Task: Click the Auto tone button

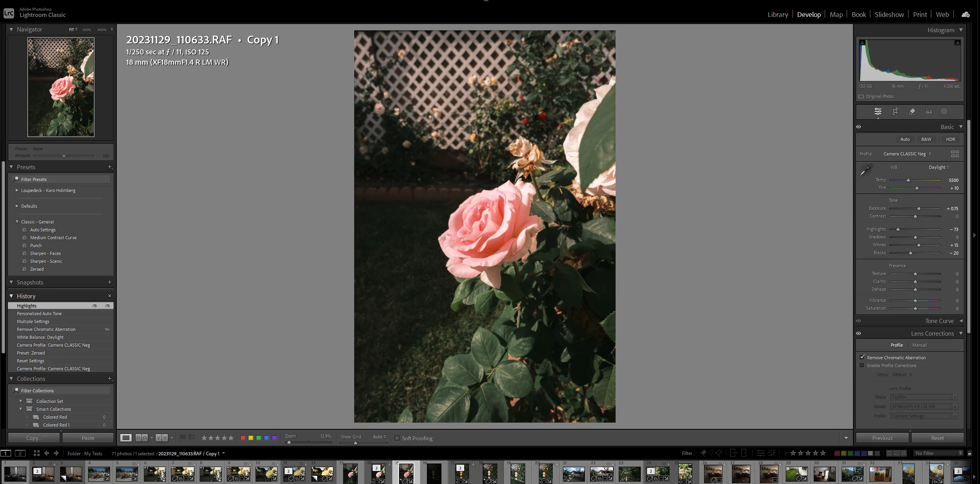Action: (x=905, y=139)
